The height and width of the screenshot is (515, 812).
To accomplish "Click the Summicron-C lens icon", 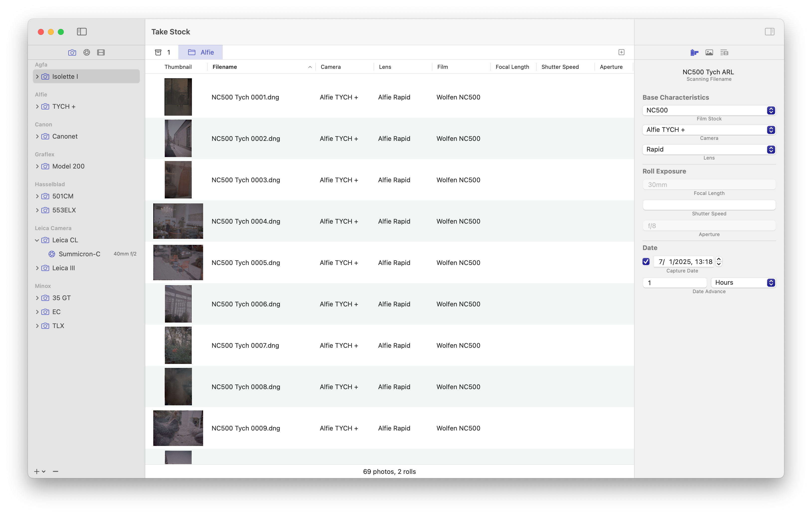I will pyautogui.click(x=52, y=254).
